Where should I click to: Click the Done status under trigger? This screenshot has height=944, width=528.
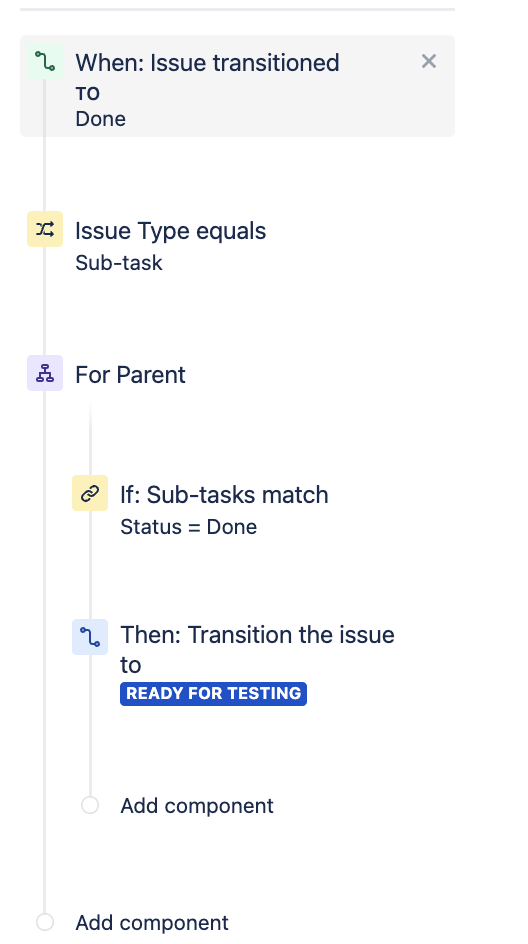tap(101, 119)
